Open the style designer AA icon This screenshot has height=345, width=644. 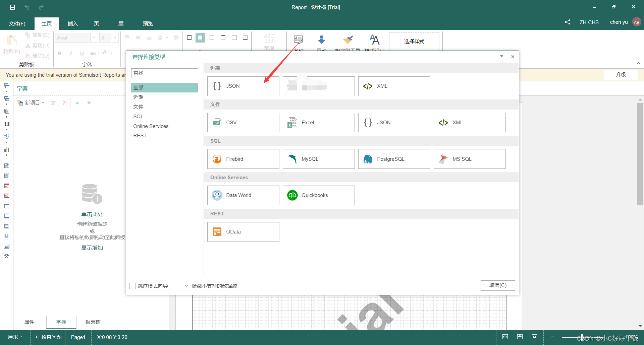click(x=375, y=40)
